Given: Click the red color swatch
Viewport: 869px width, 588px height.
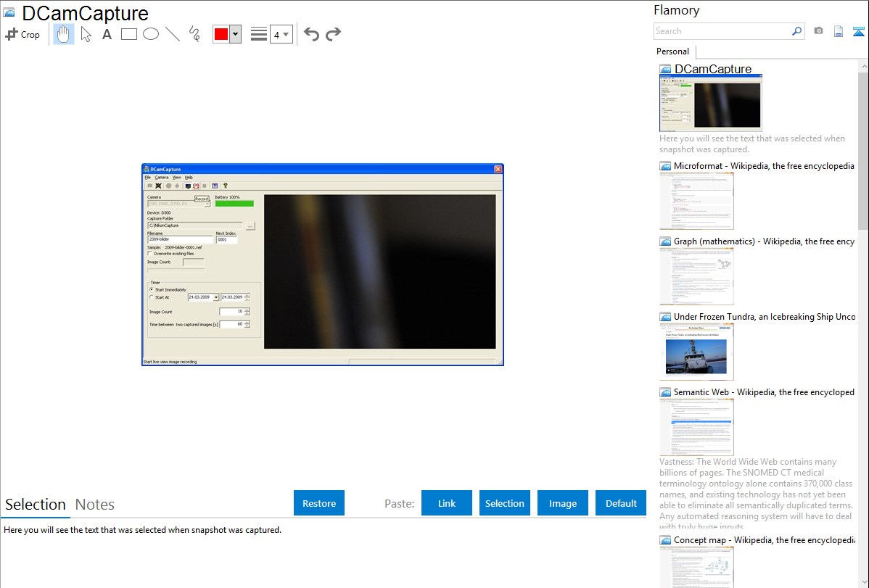Looking at the screenshot, I should coord(221,34).
